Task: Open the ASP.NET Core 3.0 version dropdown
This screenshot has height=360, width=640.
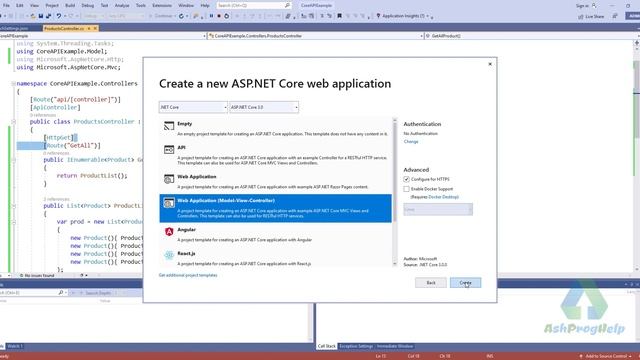Action: pyautogui.click(x=264, y=107)
